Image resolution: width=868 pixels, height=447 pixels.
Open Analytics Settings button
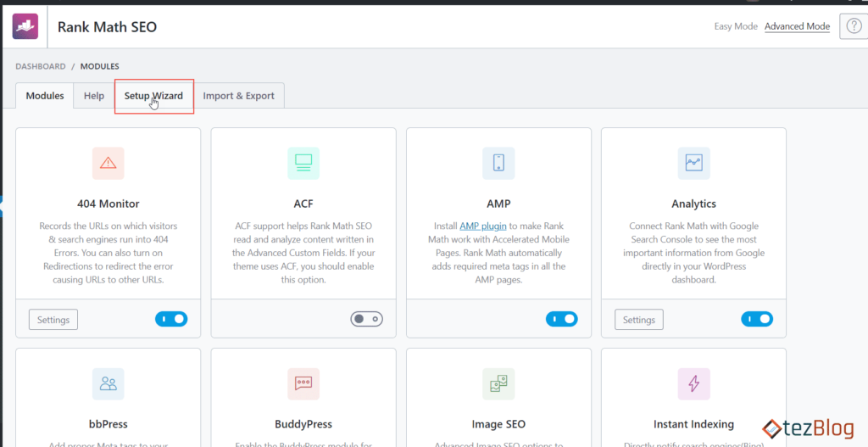click(x=639, y=320)
